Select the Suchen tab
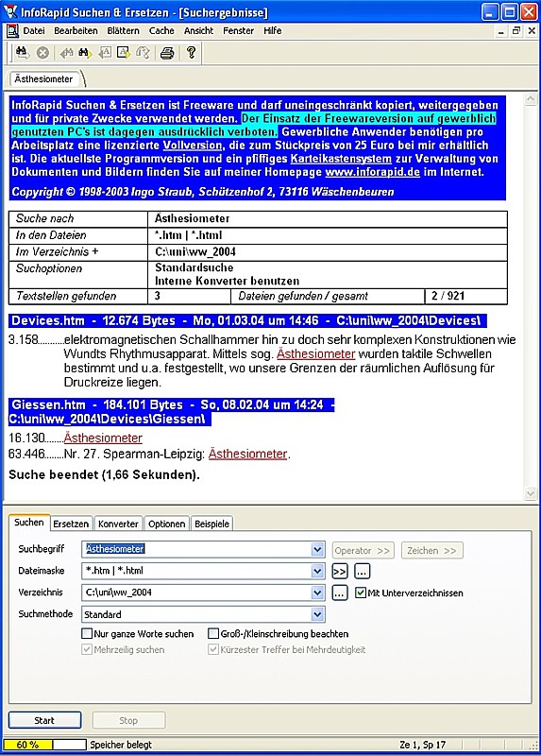 tap(29, 523)
